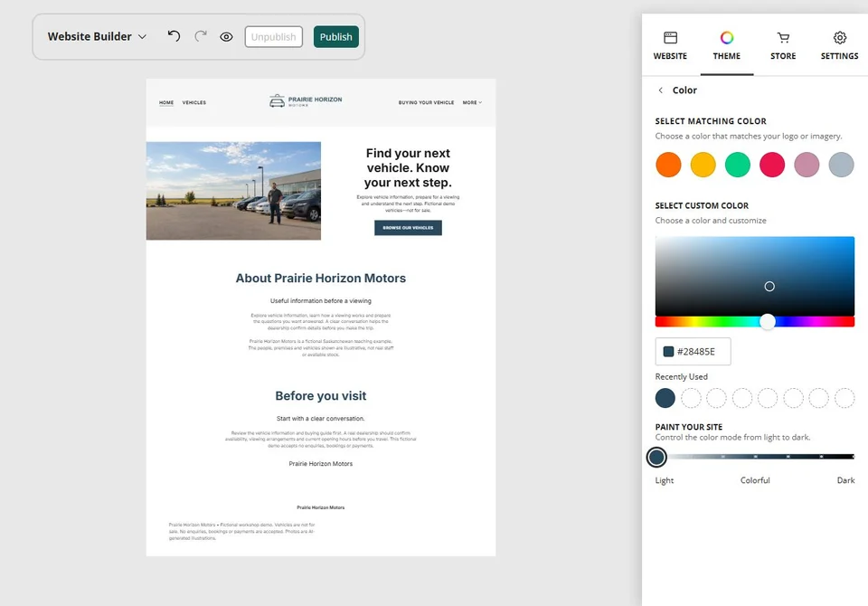Image resolution: width=868 pixels, height=606 pixels.
Task: Click the Dark color mode label
Action: (x=846, y=480)
